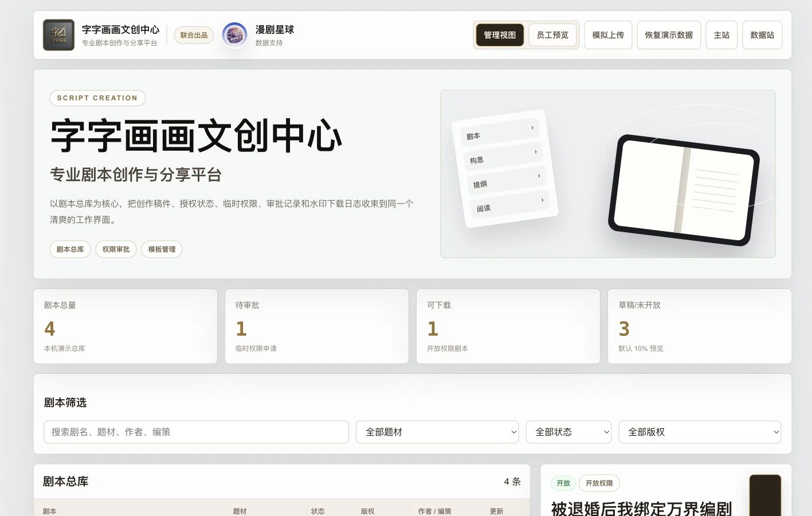Click the 剧本 row in illustration card
The width and height of the screenshot is (812, 516).
[x=500, y=132]
